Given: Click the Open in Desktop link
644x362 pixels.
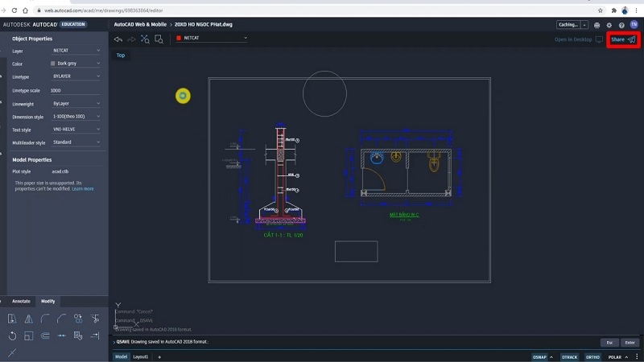Looking at the screenshot, I should 573,39.
